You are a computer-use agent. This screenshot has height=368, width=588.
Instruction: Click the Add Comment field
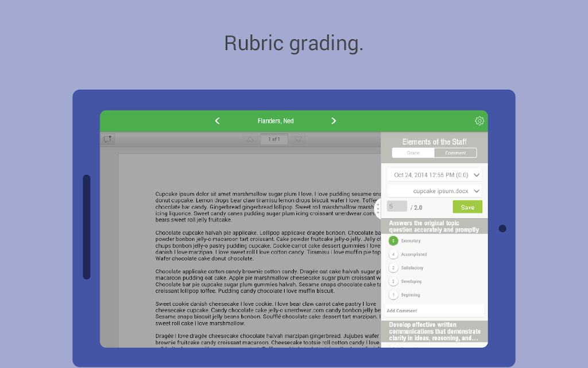[434, 310]
